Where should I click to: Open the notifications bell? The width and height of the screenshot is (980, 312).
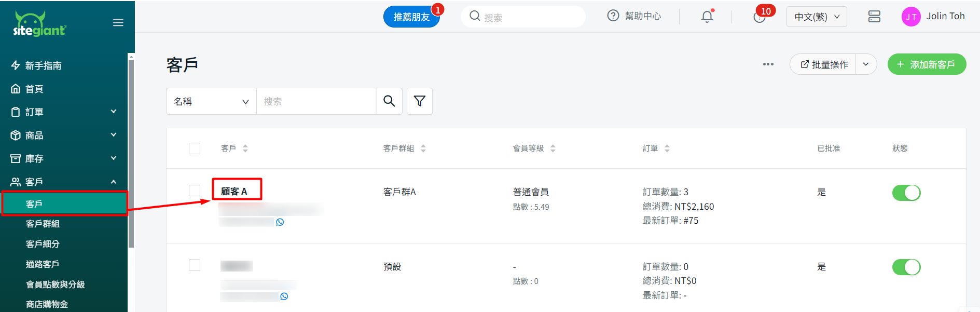tap(707, 17)
